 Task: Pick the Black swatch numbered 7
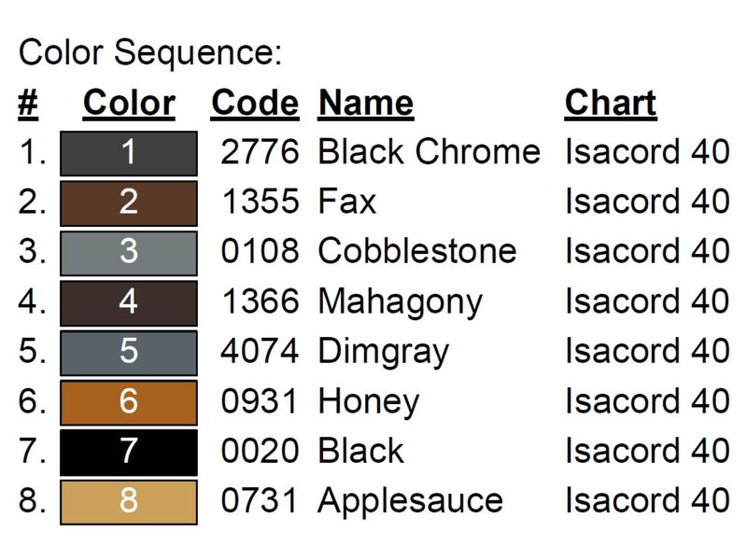click(x=129, y=453)
